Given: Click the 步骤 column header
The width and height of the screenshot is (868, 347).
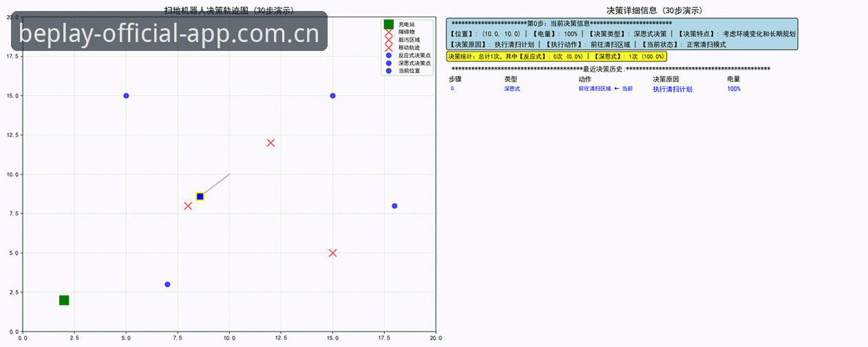Looking at the screenshot, I should tap(456, 79).
